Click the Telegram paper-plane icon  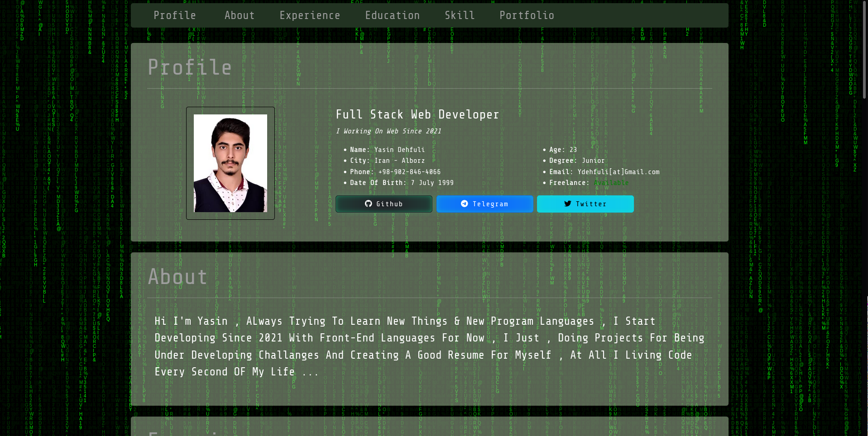coord(465,204)
